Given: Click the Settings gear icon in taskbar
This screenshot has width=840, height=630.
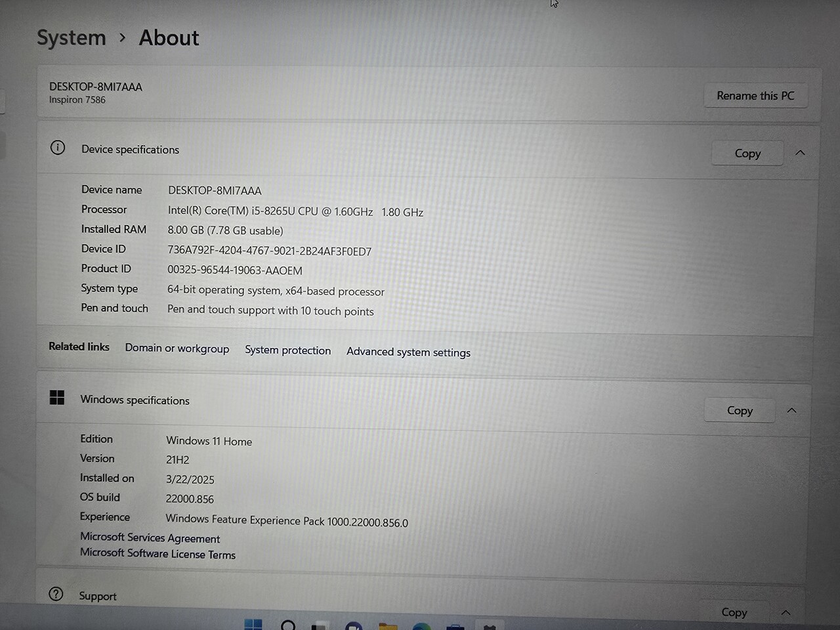Looking at the screenshot, I should pyautogui.click(x=489, y=626).
